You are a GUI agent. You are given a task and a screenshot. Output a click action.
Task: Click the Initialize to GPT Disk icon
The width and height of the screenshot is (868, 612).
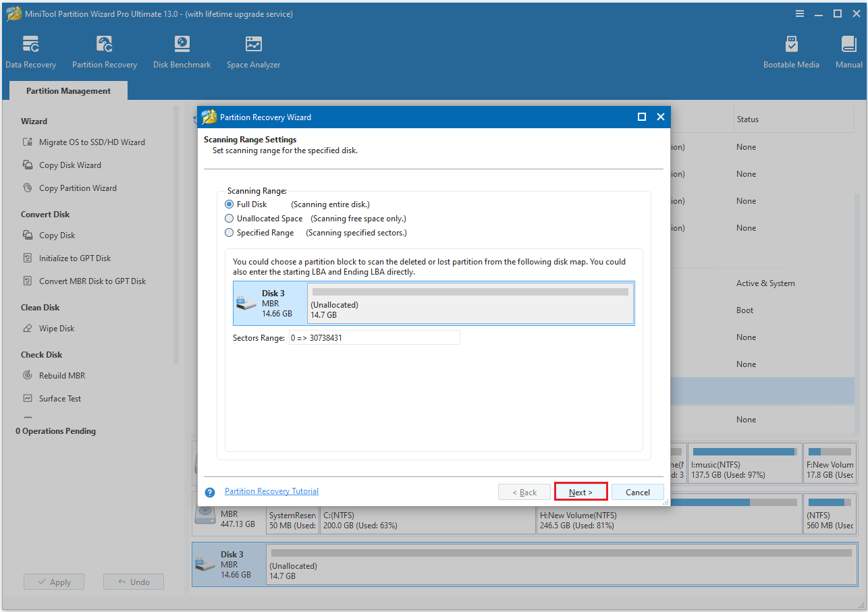[28, 258]
